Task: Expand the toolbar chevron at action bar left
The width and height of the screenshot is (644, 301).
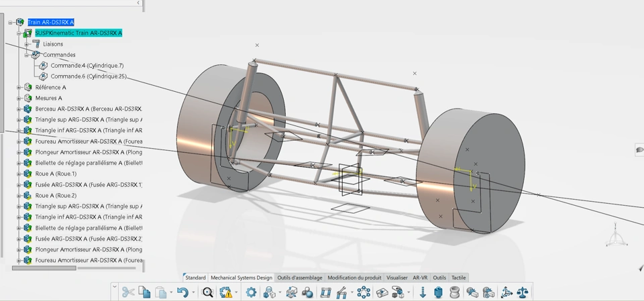Action: pyautogui.click(x=115, y=287)
